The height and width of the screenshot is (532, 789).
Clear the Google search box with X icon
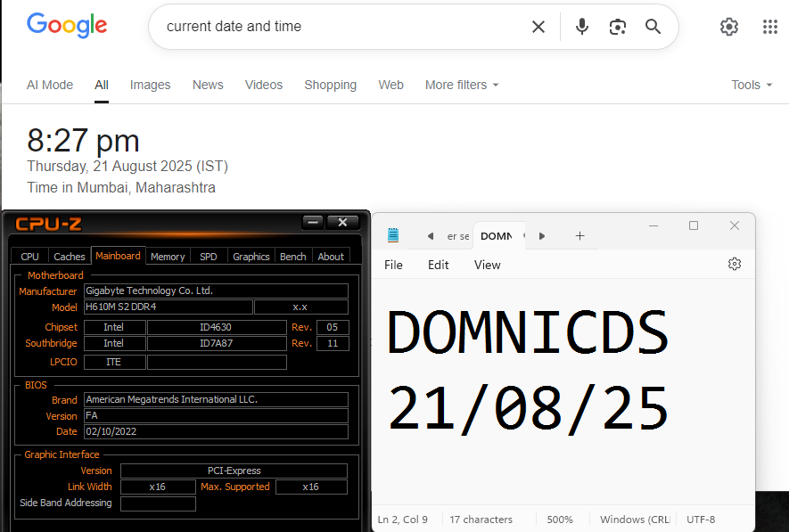pos(538,27)
